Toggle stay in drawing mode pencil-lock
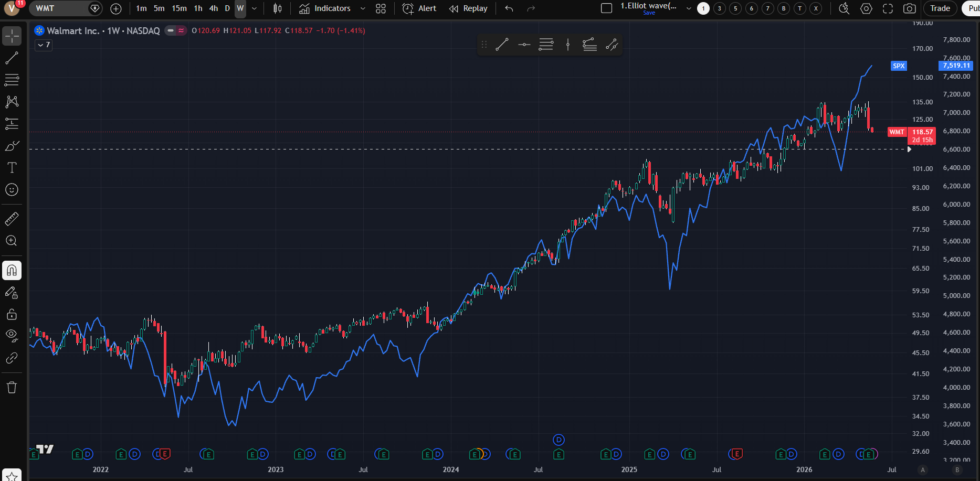980x481 pixels. [x=12, y=293]
